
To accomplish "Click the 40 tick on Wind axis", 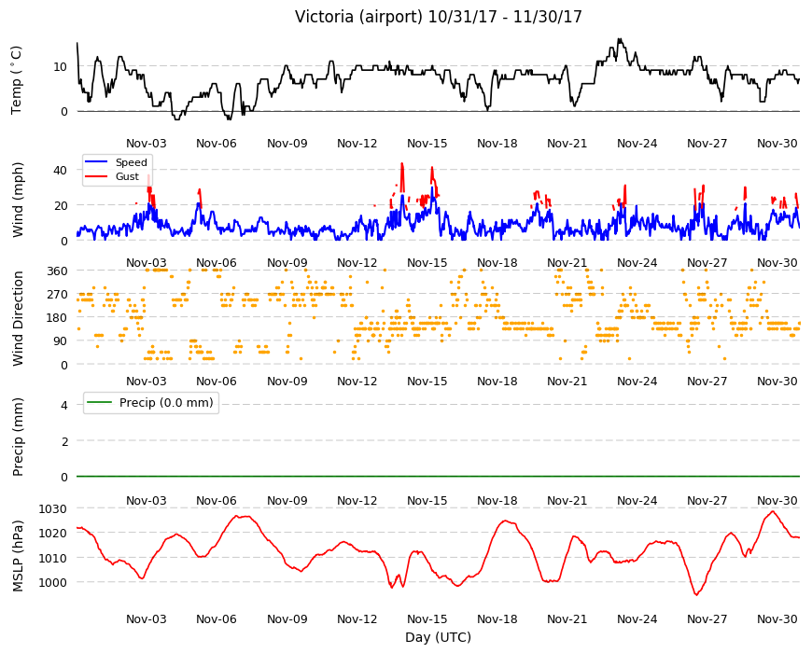I will point(61,170).
